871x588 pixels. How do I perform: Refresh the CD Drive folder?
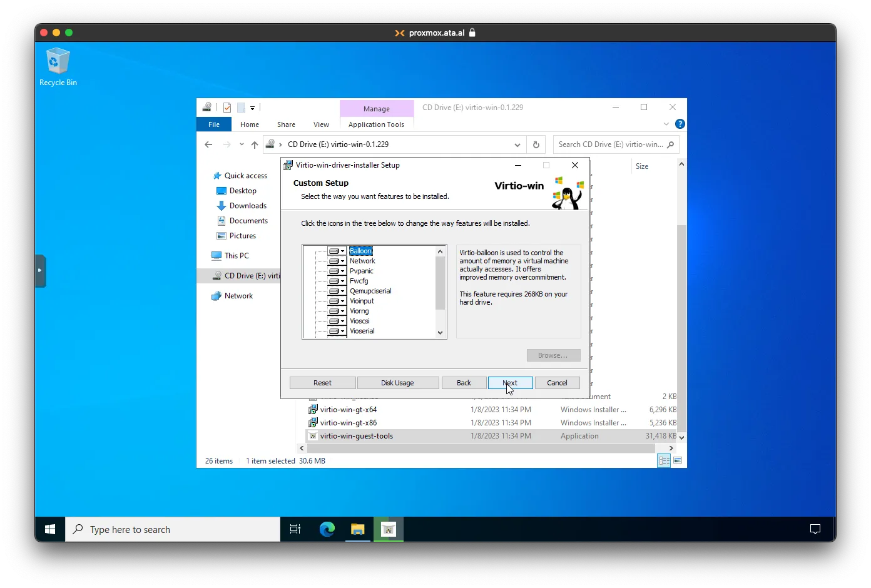(x=536, y=144)
